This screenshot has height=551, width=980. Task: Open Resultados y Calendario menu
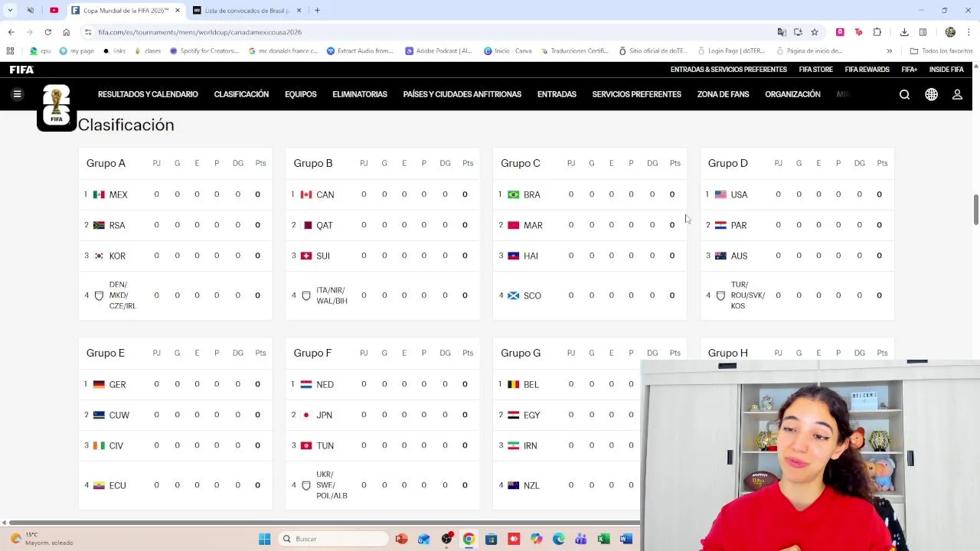(x=148, y=94)
